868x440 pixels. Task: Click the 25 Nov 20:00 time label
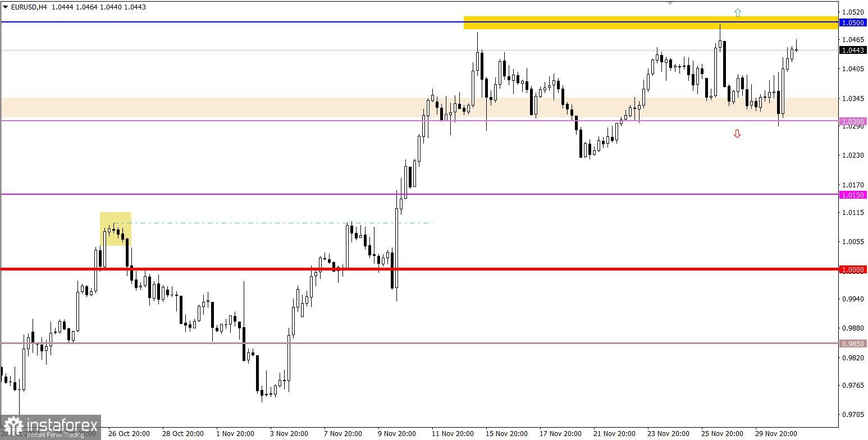point(722,434)
